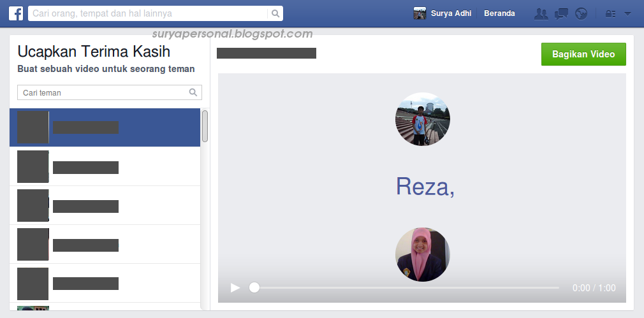Click the Ucapkan Terima Kasih heading
This screenshot has height=318, width=644.
(x=94, y=52)
